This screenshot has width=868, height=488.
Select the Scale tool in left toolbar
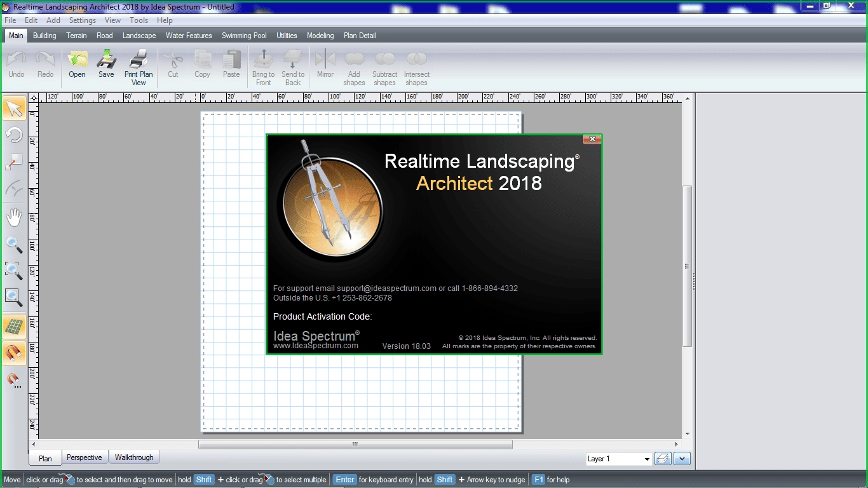[x=14, y=162]
